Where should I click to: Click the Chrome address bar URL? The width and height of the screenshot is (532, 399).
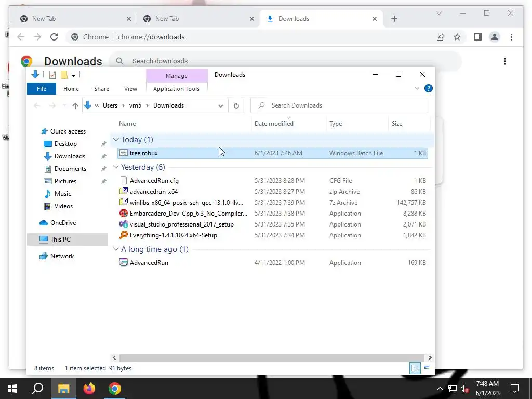pyautogui.click(x=151, y=37)
